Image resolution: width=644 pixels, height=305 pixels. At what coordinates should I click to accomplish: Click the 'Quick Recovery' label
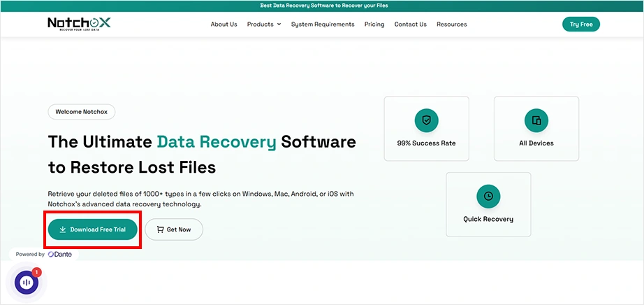point(488,220)
